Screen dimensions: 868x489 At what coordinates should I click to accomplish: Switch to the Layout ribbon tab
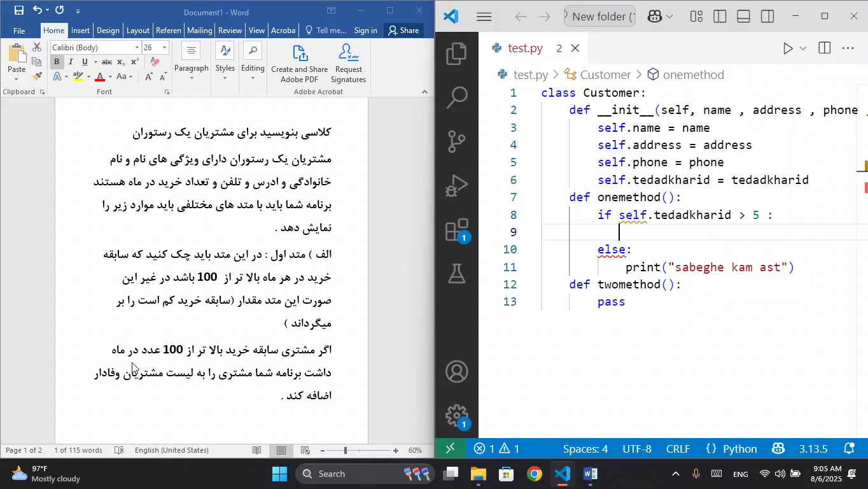pos(138,31)
